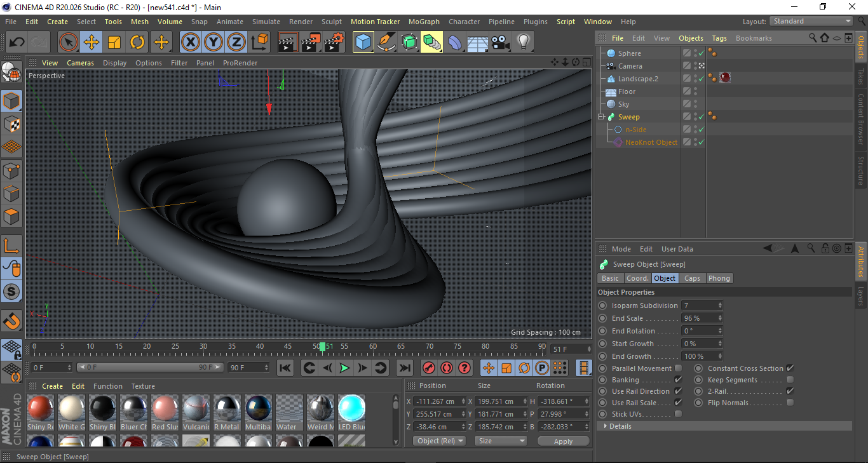Click Record Active Objects keyframe button
This screenshot has height=463, width=868.
(429, 368)
